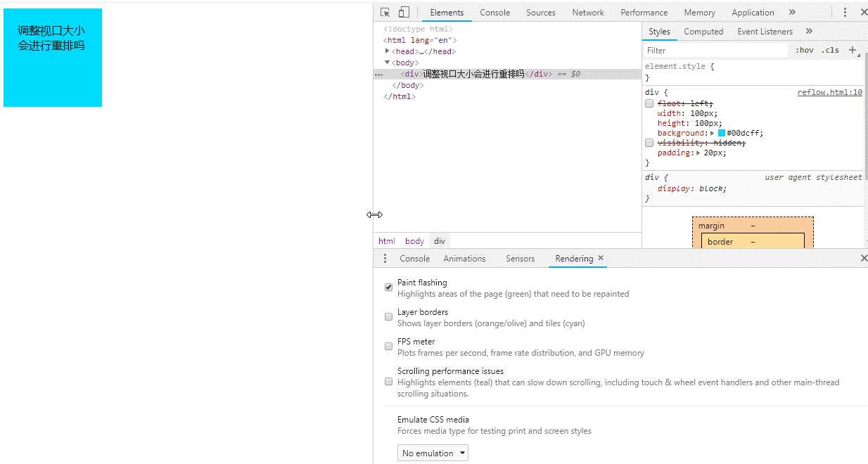This screenshot has height=464, width=868.
Task: Enable the float: left declaration checkbox
Action: coord(649,103)
